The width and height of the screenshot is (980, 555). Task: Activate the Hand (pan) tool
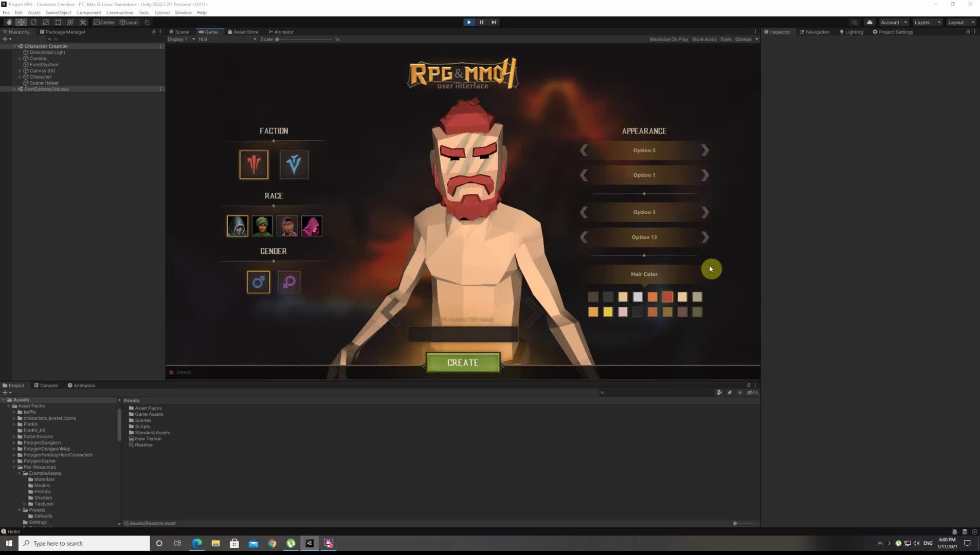(x=8, y=22)
